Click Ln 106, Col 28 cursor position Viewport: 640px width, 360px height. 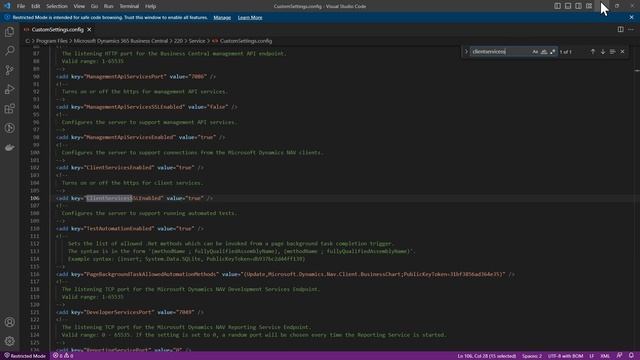coord(487,356)
